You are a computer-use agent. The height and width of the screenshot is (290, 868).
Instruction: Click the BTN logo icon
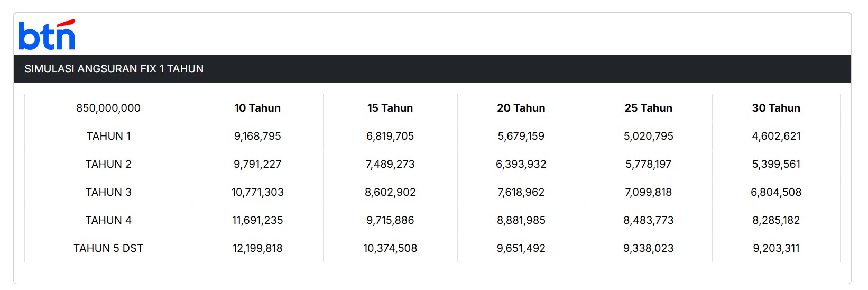pos(47,35)
